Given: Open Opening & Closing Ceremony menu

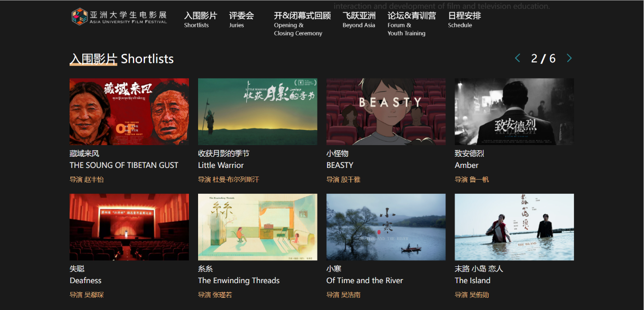Looking at the screenshot, I should tap(302, 24).
